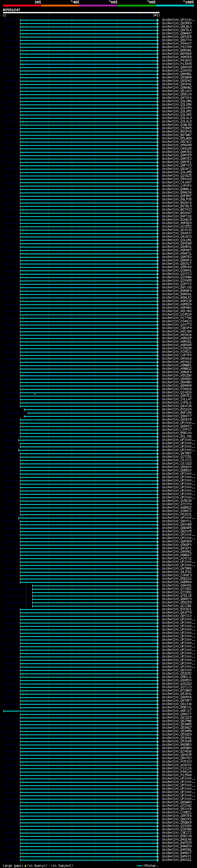The height and width of the screenshot is (868, 197).
Task: Click the green ~80% identity color segment
Action: (137, 6)
